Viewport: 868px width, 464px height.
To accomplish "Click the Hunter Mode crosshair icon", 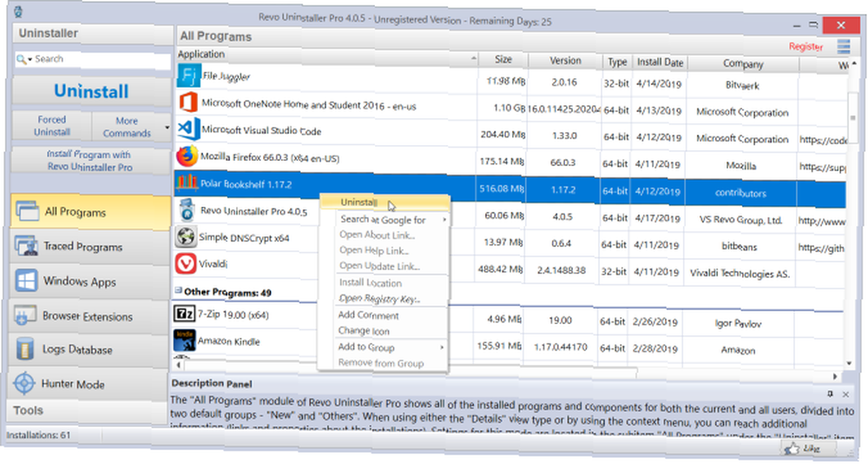I will 24,383.
